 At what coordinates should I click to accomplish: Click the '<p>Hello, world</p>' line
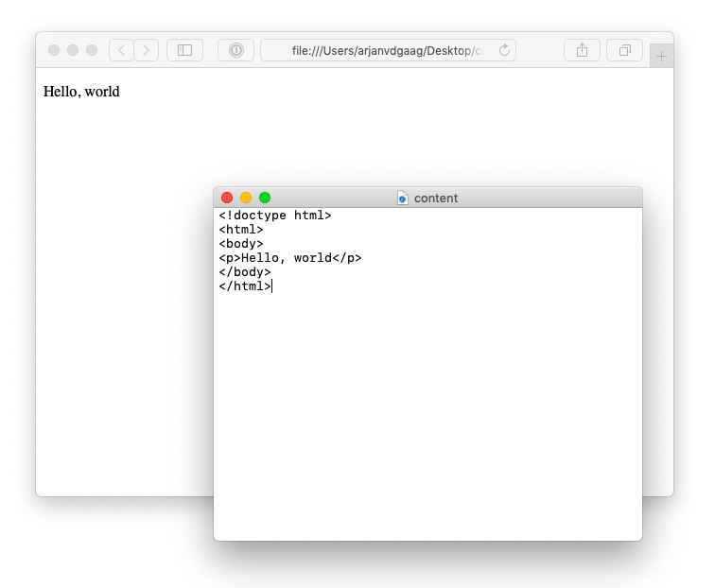[x=290, y=258]
